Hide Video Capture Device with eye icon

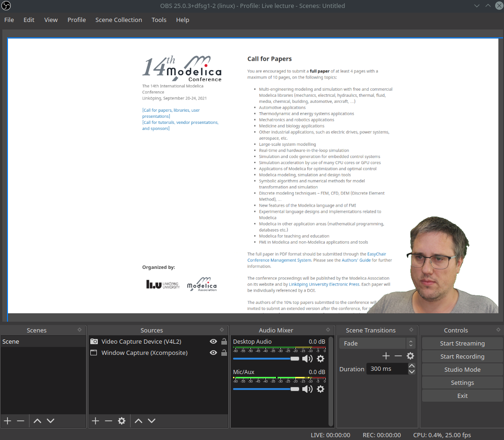(213, 341)
